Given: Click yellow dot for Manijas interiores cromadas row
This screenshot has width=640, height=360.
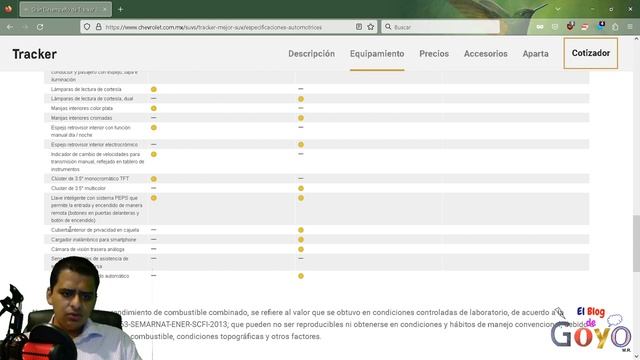Looking at the screenshot, I should pyautogui.click(x=301, y=118).
